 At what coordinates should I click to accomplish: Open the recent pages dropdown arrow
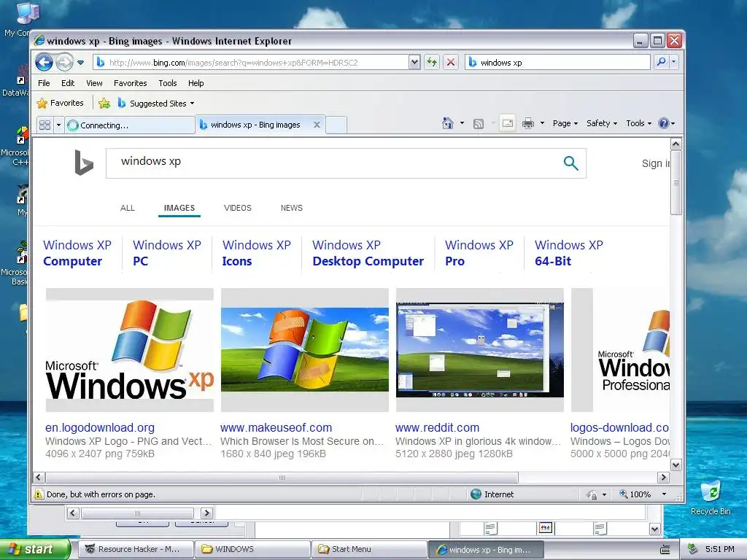pos(80,63)
